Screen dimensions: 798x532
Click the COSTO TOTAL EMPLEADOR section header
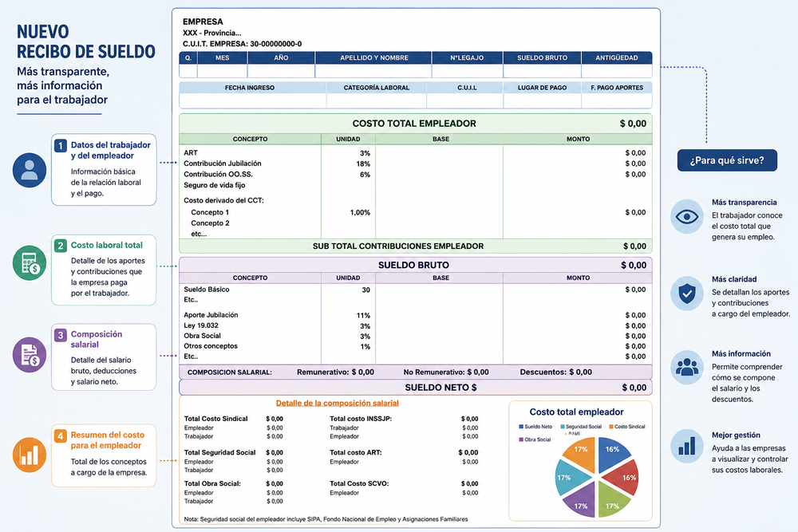[415, 124]
